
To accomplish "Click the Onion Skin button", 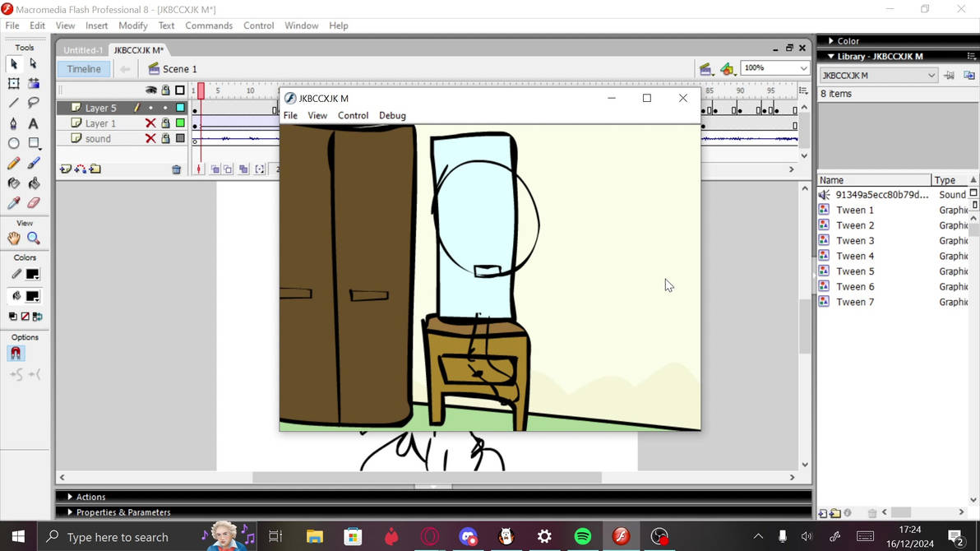I will click(x=215, y=169).
